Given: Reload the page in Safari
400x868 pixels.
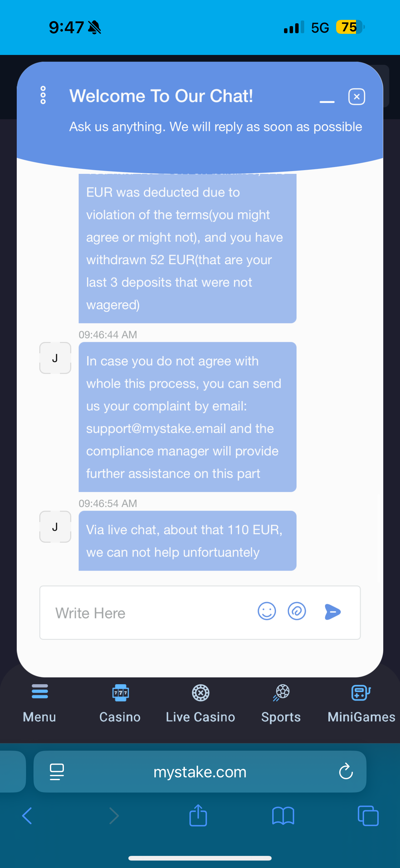Looking at the screenshot, I should (345, 772).
